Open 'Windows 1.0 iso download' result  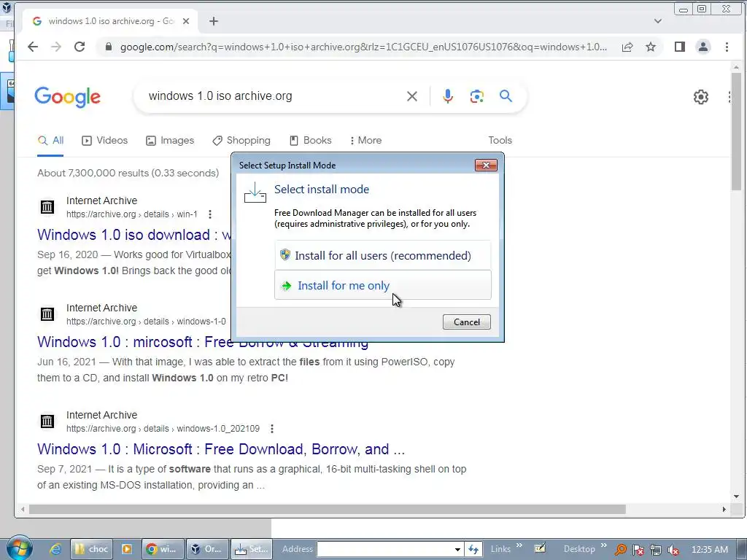134,235
